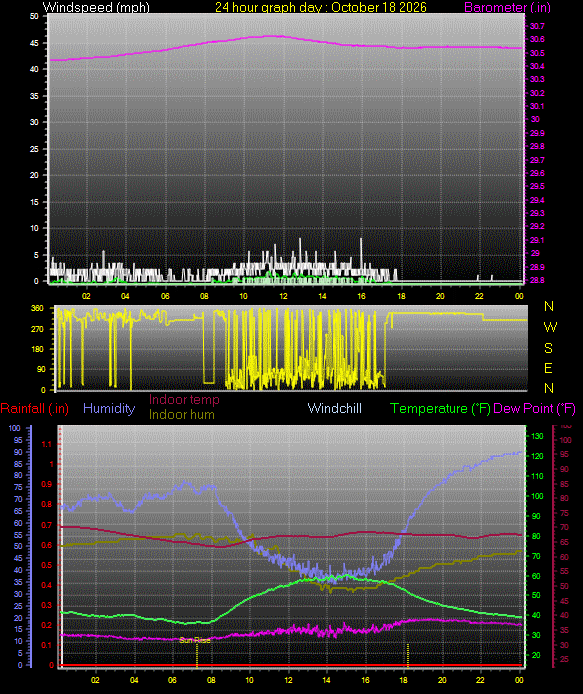Click the 50 value on windspeed axis
Image resolution: width=583 pixels, height=694 pixels.
tap(34, 16)
